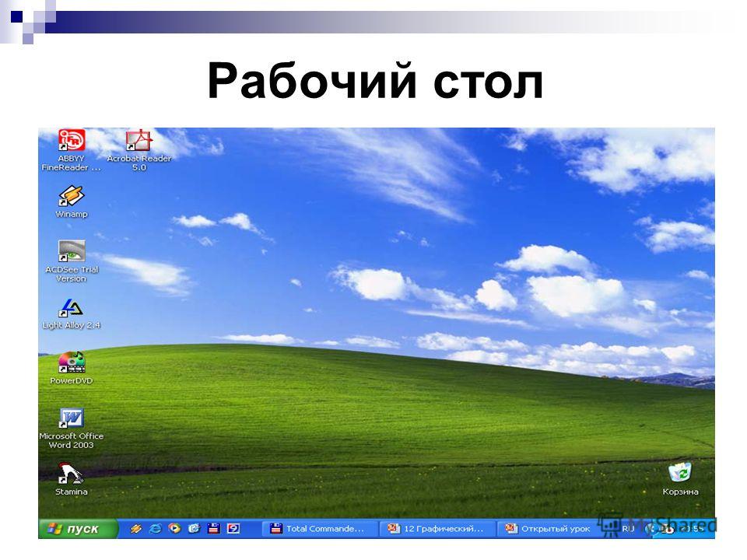Click the RU language indicator
This screenshot has height=560, width=747.
628,529
